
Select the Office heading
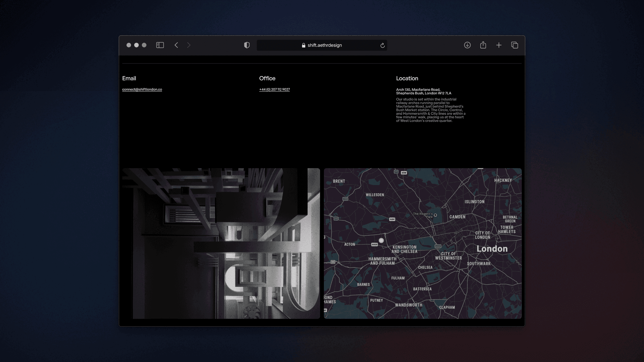pyautogui.click(x=267, y=78)
